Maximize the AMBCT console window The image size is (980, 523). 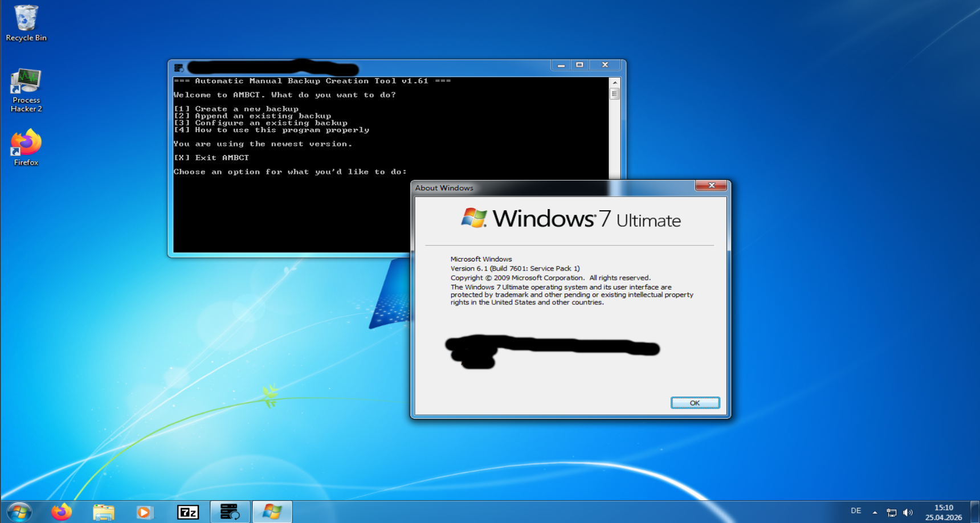click(579, 65)
